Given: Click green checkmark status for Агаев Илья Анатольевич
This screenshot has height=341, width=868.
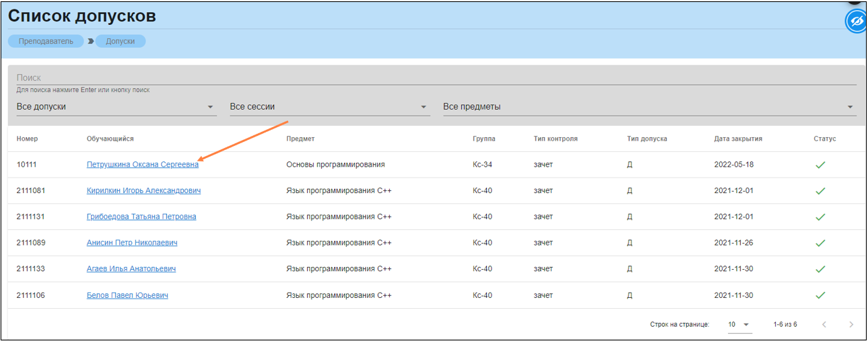Looking at the screenshot, I should click(820, 269).
